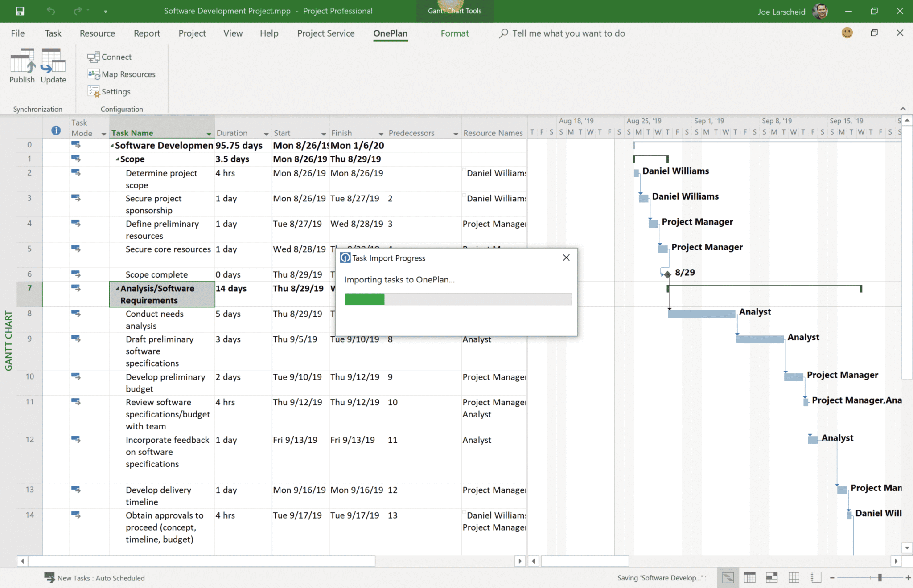Click the Undo arrow in quick access toolbar

pos(51,11)
